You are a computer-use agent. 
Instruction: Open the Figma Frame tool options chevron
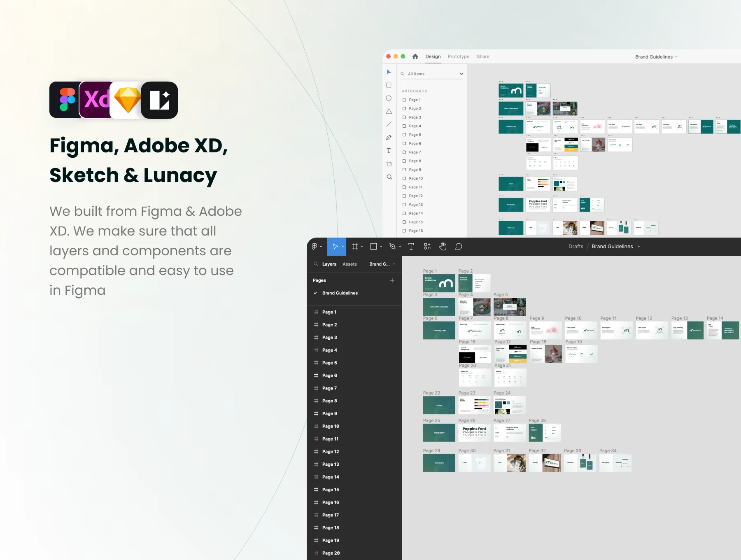pyautogui.click(x=362, y=247)
